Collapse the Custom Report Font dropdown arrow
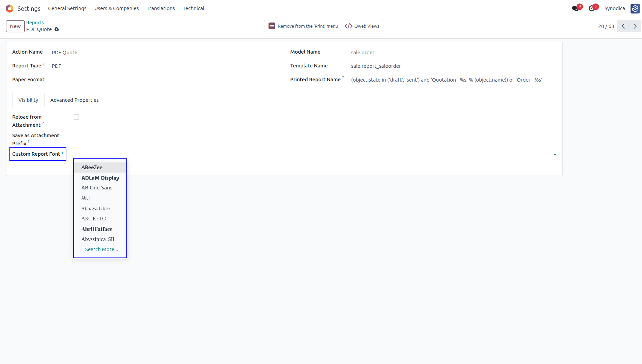Image resolution: width=642 pixels, height=364 pixels. pyautogui.click(x=555, y=155)
